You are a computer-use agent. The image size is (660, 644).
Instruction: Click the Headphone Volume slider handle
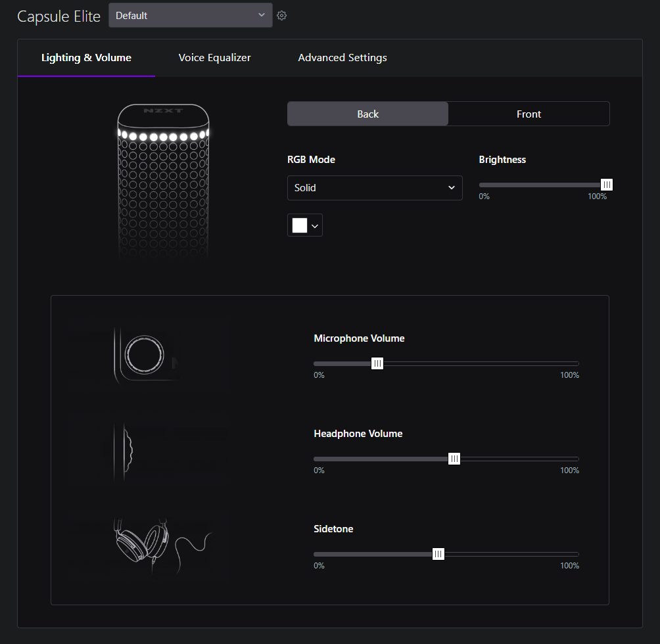(454, 459)
